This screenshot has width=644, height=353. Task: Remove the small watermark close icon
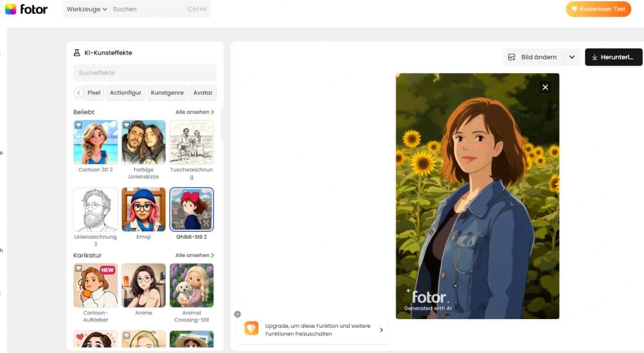pyautogui.click(x=455, y=286)
